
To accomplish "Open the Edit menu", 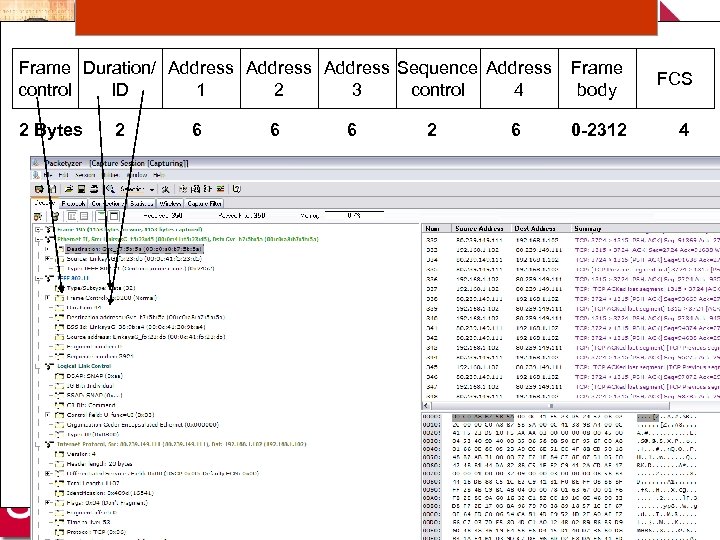I will pos(63,175).
